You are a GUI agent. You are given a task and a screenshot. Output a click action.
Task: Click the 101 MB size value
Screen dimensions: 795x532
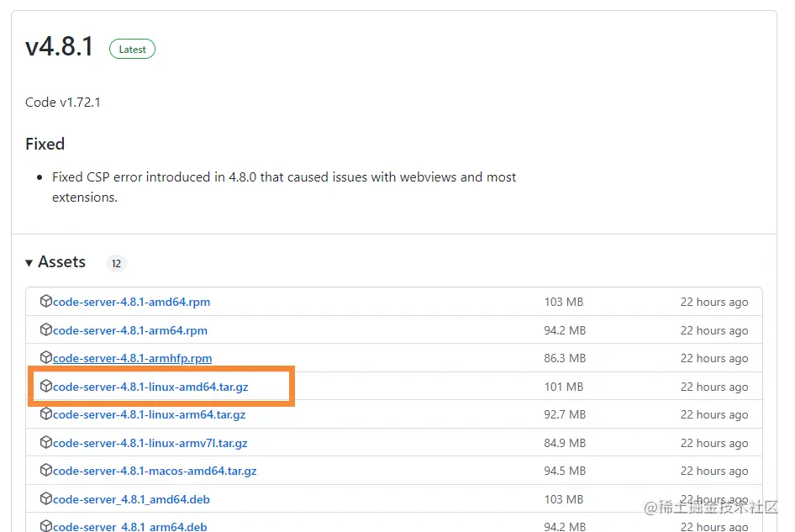click(564, 387)
